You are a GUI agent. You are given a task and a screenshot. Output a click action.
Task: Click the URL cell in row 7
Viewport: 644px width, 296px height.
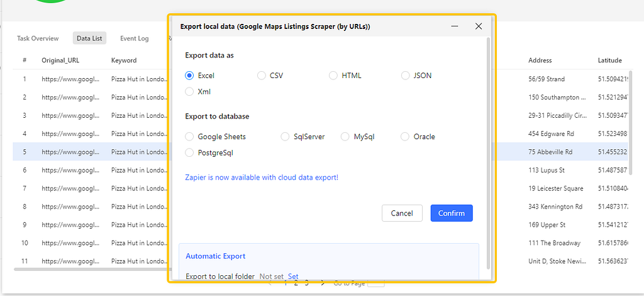[70, 188]
